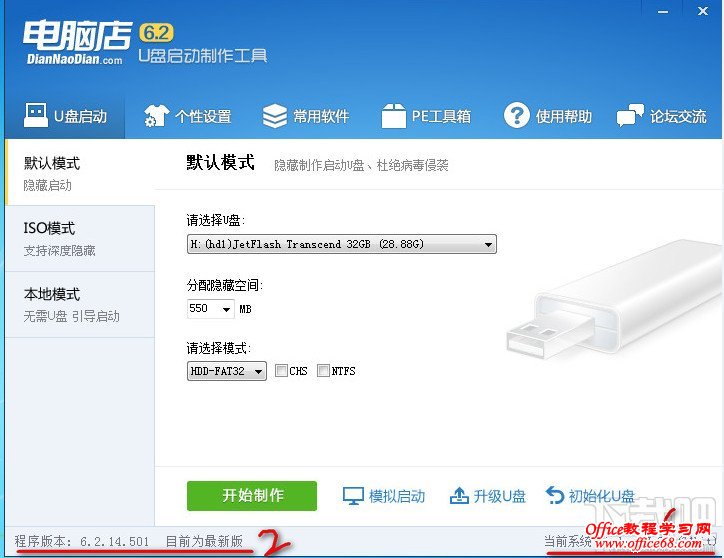This screenshot has height=558, width=724.
Task: Minimize the window with dash button
Action: click(663, 12)
